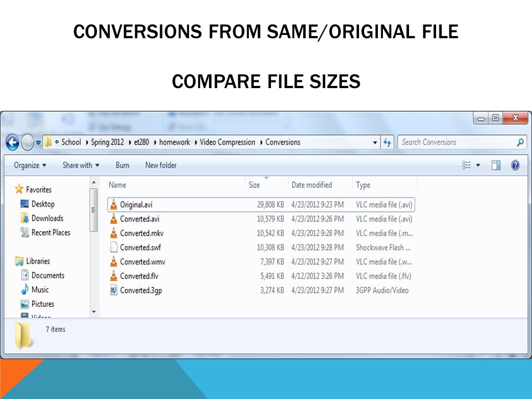Sort by the Name column header

coord(117,185)
